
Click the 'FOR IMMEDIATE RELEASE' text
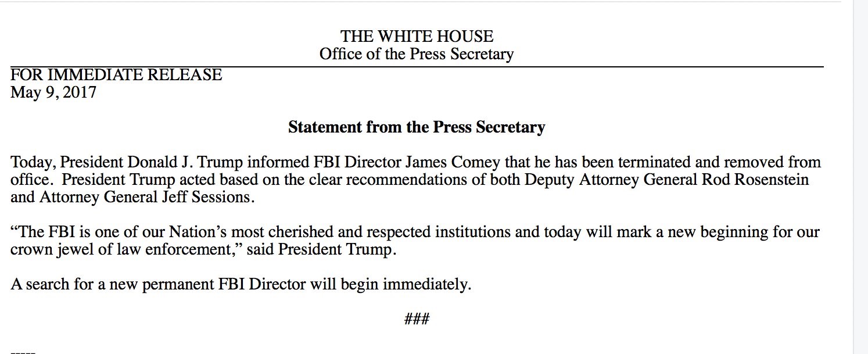(116, 74)
